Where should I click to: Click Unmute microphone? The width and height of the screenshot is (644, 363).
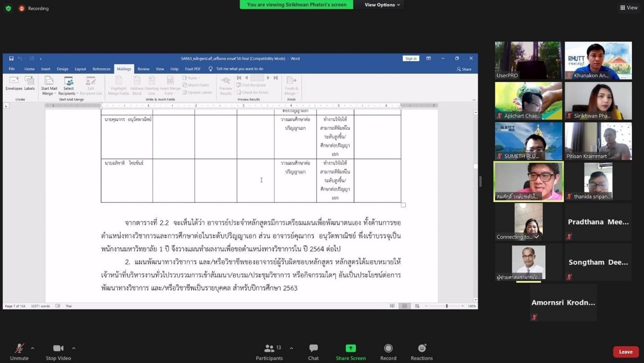point(19,352)
